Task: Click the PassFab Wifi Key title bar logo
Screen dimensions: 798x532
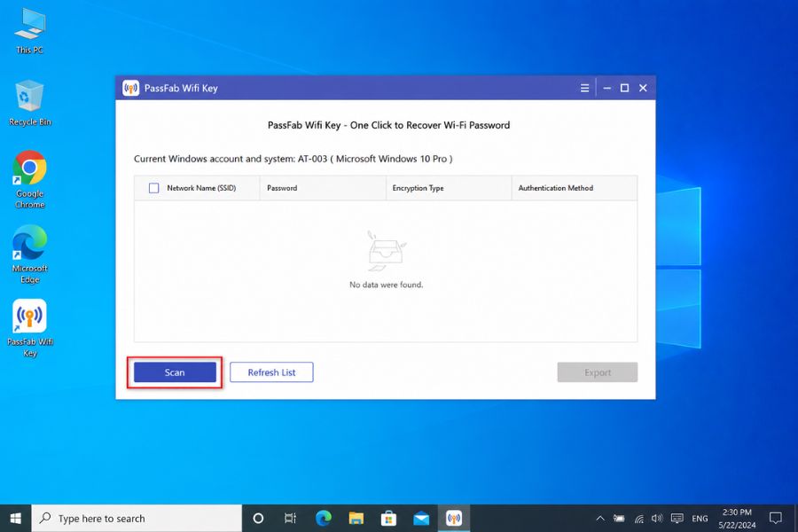Action: click(x=131, y=88)
